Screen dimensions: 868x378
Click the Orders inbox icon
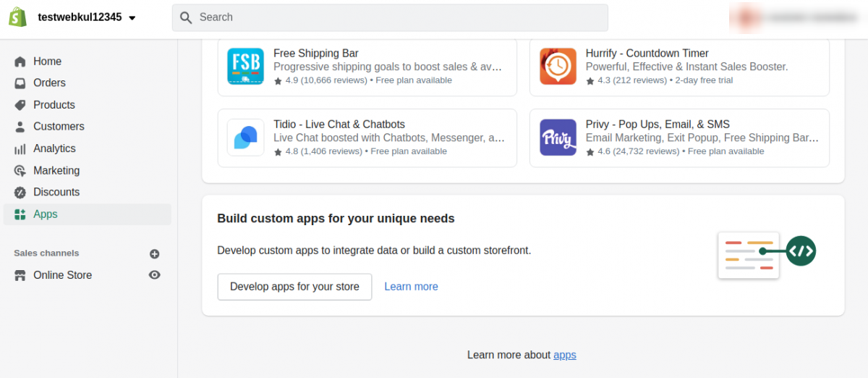(20, 83)
